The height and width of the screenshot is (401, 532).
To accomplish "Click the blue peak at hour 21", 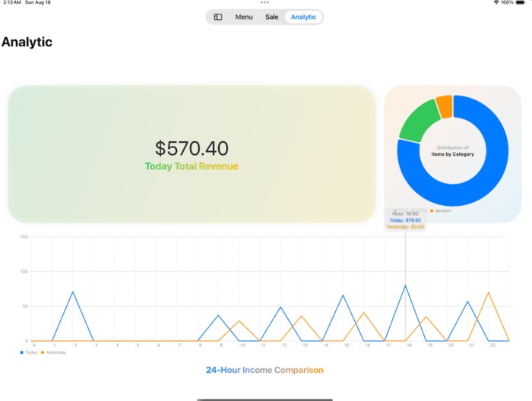I will [467, 302].
